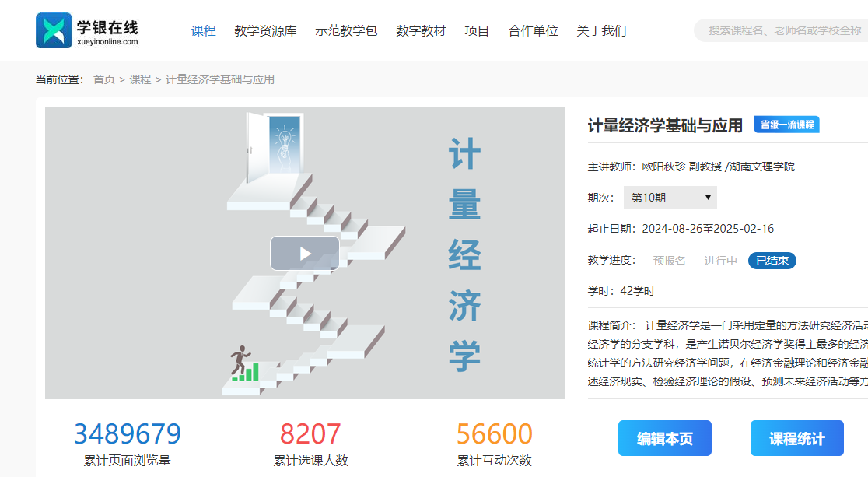Screen dimensions: 868x477
Task: Select the 进行中 progress status
Action: tap(720, 261)
